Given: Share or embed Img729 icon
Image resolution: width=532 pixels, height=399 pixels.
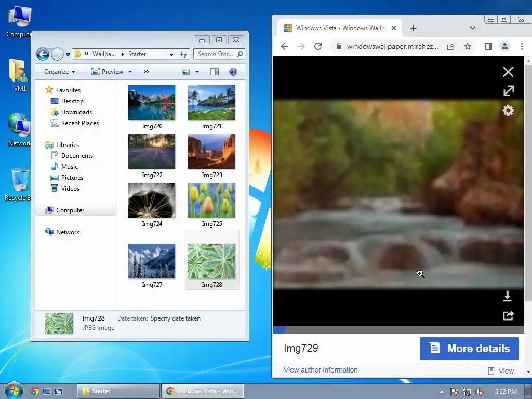Looking at the screenshot, I should (508, 315).
